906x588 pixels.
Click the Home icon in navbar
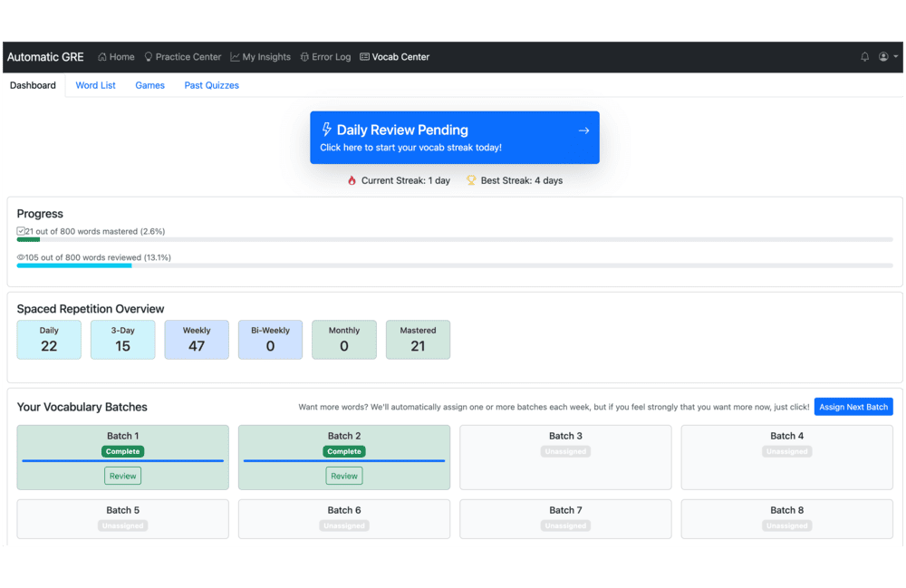tap(102, 57)
